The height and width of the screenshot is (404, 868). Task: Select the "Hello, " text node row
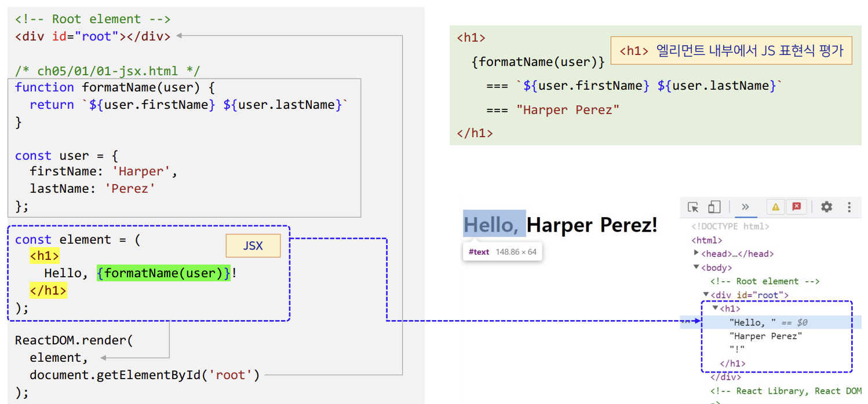[771, 322]
